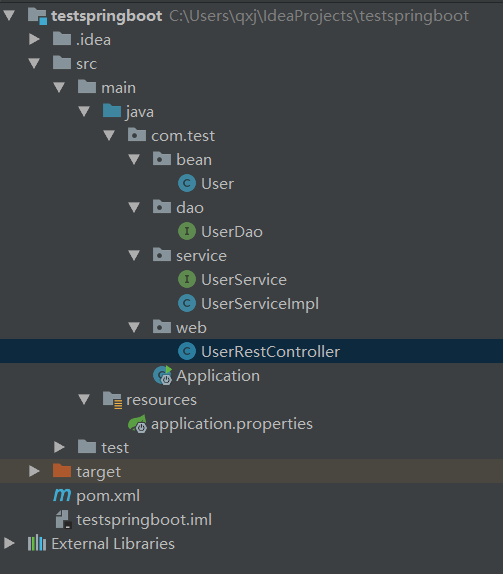The width and height of the screenshot is (503, 574).
Task: Expand the target folder
Action: (34, 471)
